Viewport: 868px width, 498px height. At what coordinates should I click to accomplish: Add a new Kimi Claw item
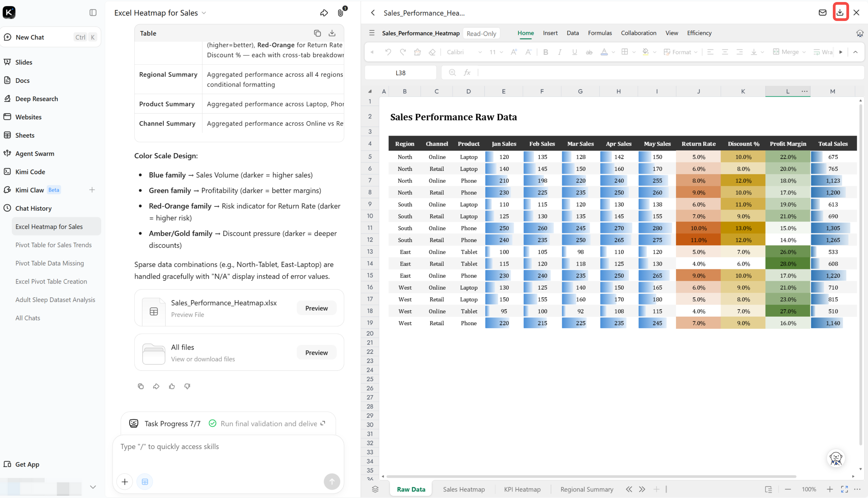coord(92,190)
